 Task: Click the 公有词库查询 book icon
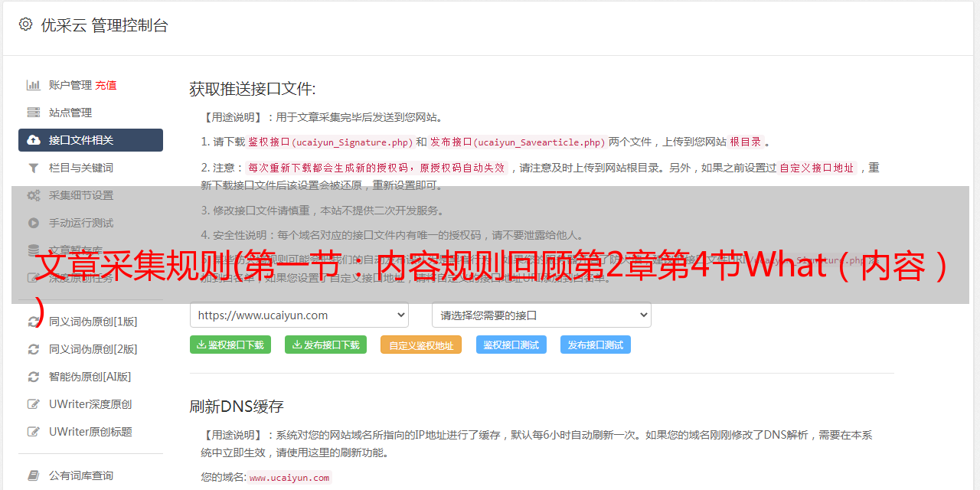point(34,475)
